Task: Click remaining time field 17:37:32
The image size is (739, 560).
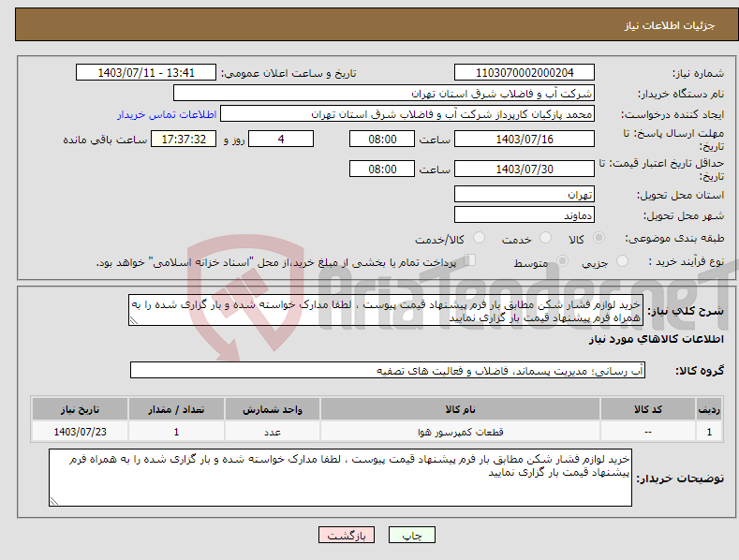Action: click(x=184, y=139)
